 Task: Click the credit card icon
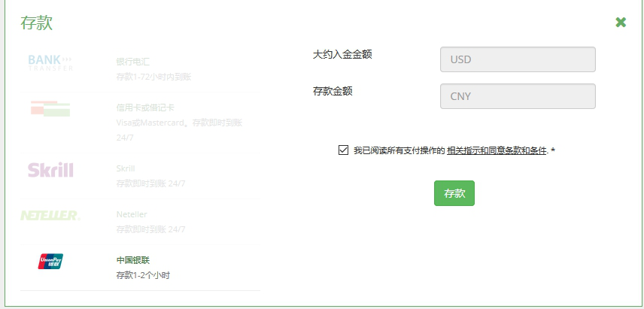[x=50, y=108]
